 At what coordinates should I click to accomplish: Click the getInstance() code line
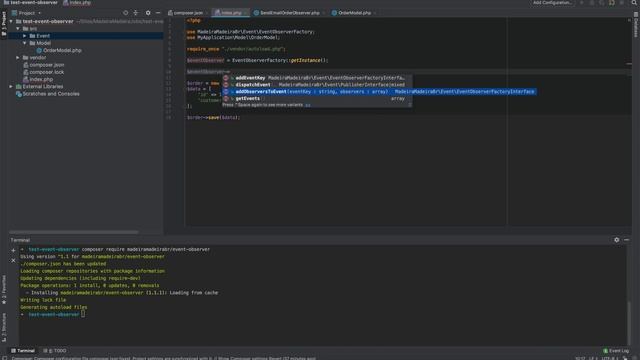coord(257,60)
